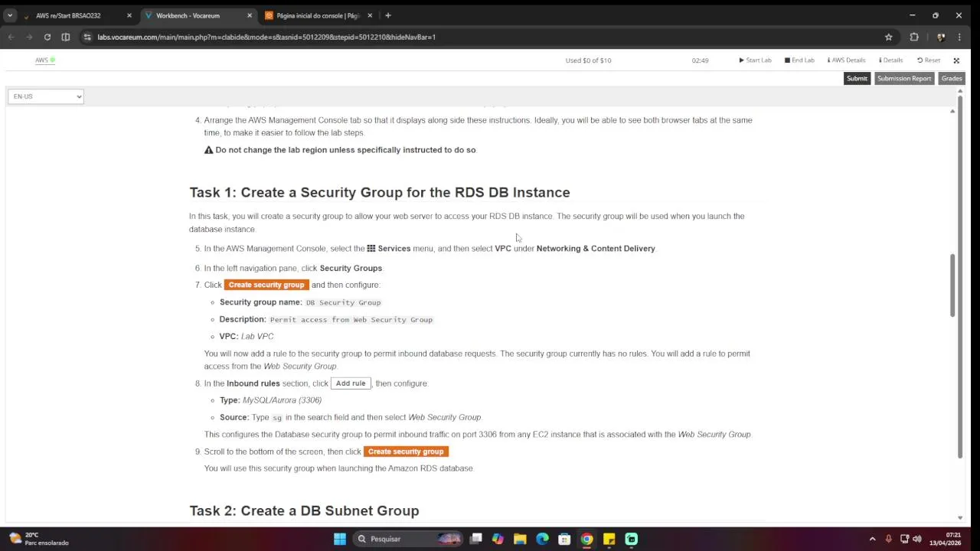Close the Workbench - Vocareum tab

click(x=250, y=15)
